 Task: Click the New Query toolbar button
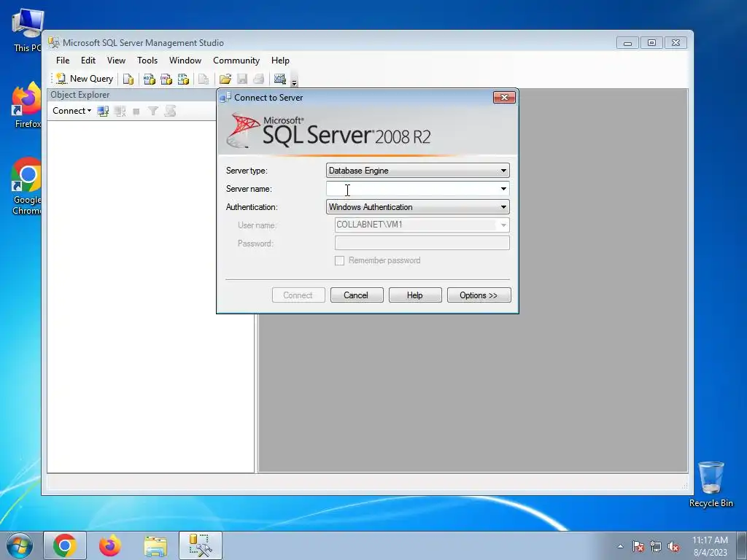[x=85, y=79]
